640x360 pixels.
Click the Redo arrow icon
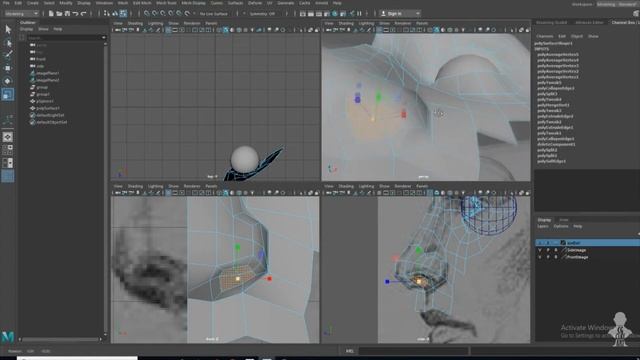coord(83,13)
